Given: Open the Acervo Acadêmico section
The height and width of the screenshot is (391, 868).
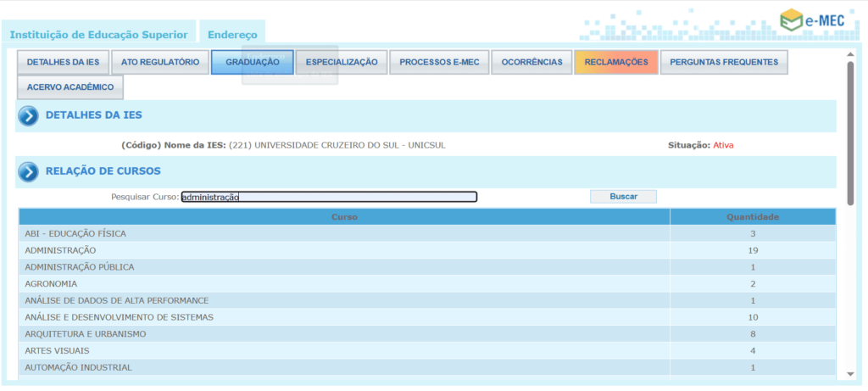Looking at the screenshot, I should pos(70,87).
